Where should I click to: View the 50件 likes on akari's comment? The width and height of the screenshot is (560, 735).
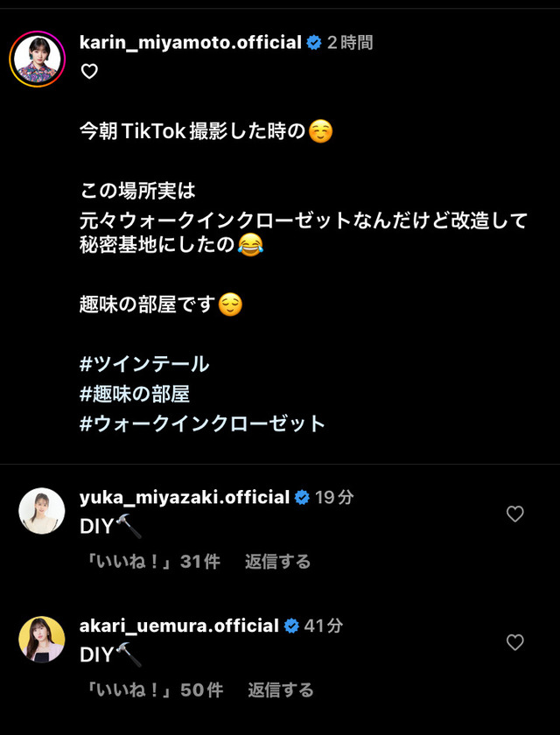point(151,690)
